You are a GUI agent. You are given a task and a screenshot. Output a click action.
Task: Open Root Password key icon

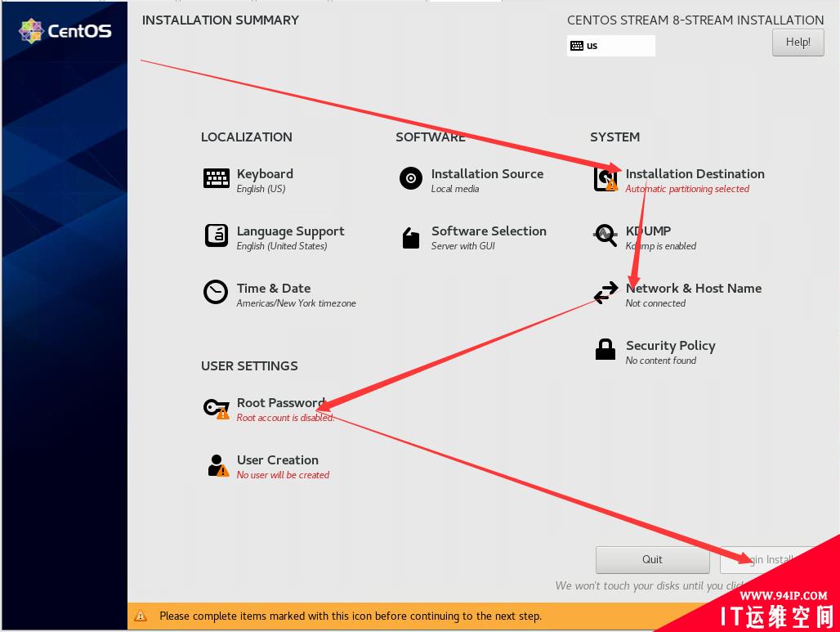pos(217,409)
